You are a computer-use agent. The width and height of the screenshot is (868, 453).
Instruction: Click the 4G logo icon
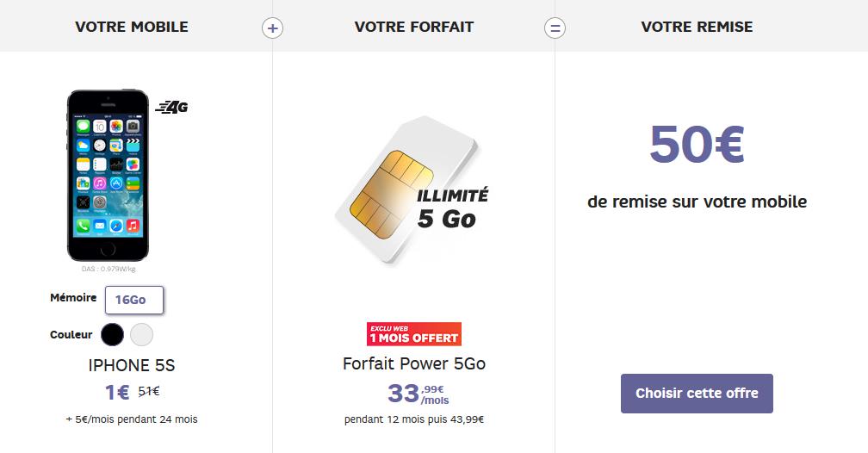[x=171, y=107]
